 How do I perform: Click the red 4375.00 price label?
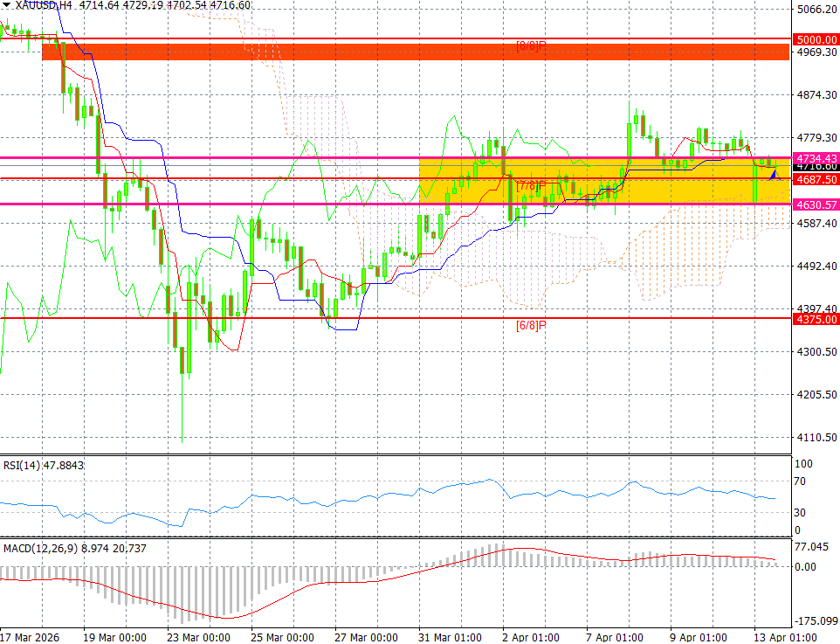(x=816, y=320)
